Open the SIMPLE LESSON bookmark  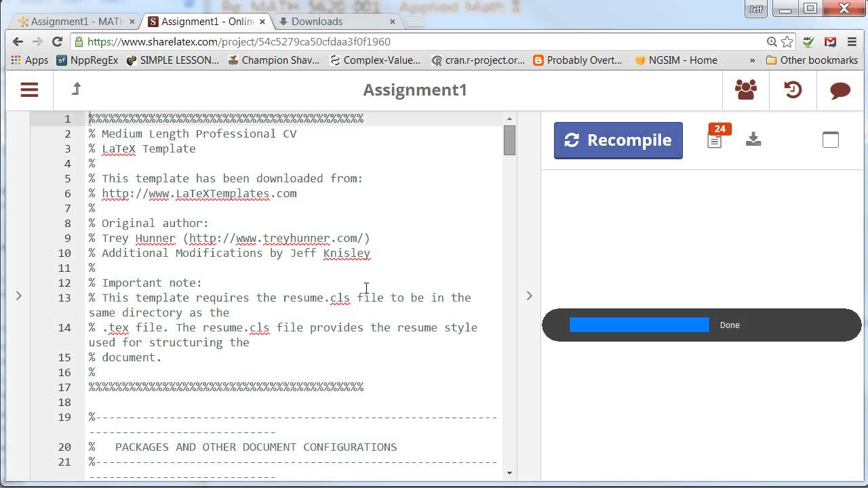pyautogui.click(x=173, y=60)
